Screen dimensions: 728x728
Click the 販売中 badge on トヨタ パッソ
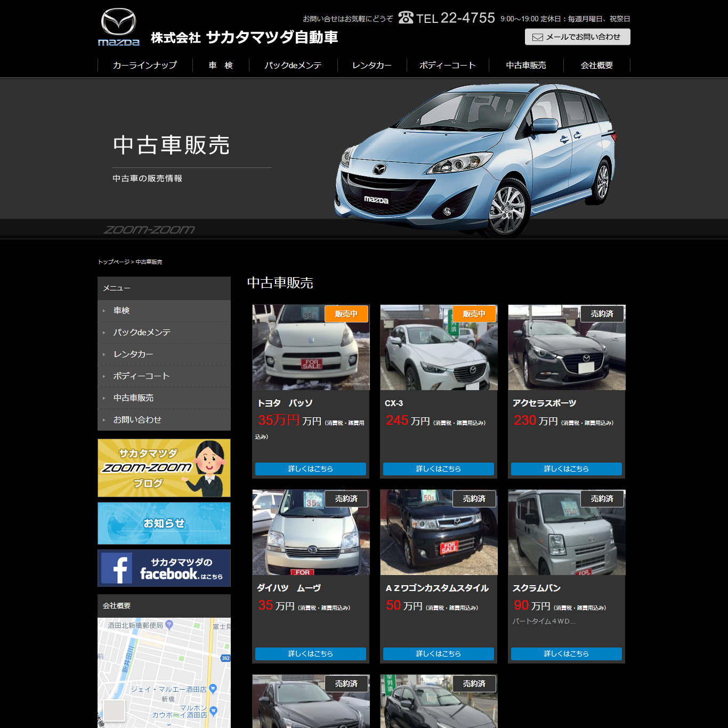point(346,314)
